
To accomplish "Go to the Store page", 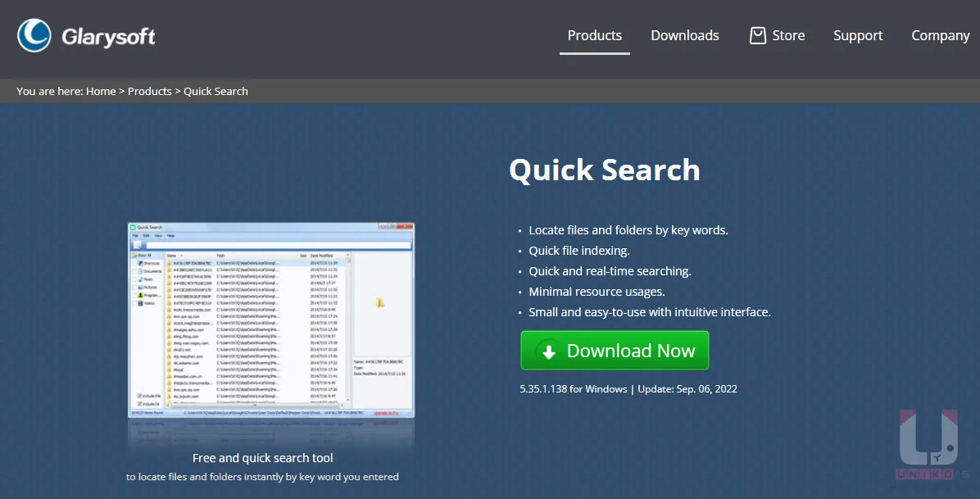I will [788, 36].
